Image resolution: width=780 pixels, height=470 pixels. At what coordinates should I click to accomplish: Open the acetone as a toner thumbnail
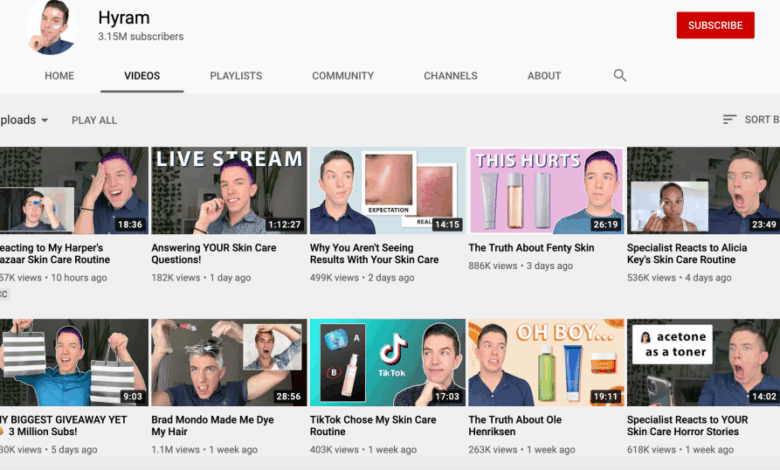703,362
